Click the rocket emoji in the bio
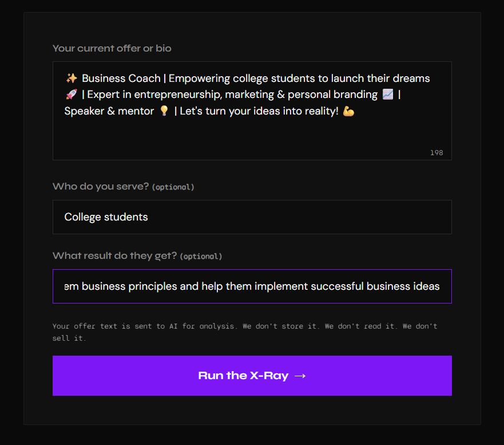Image resolution: width=504 pixels, height=445 pixels. pyautogui.click(x=72, y=94)
